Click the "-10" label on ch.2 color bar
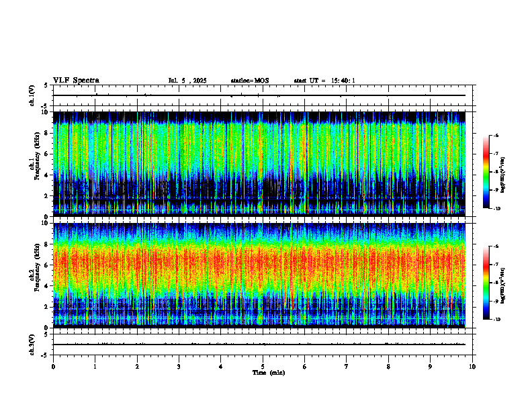Screen dimensions: 532x411 point(496,320)
